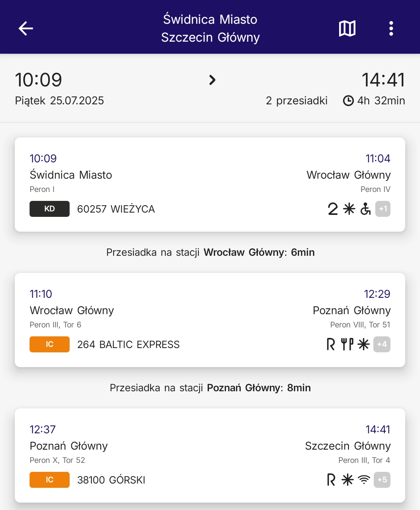
Task: Tap the back arrow in header
Action: [26, 28]
